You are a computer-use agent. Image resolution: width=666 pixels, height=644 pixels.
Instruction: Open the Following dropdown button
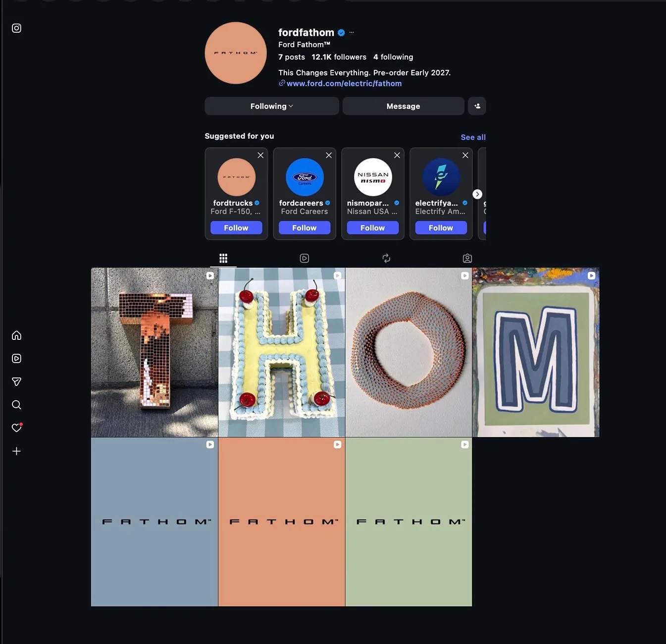(x=272, y=106)
